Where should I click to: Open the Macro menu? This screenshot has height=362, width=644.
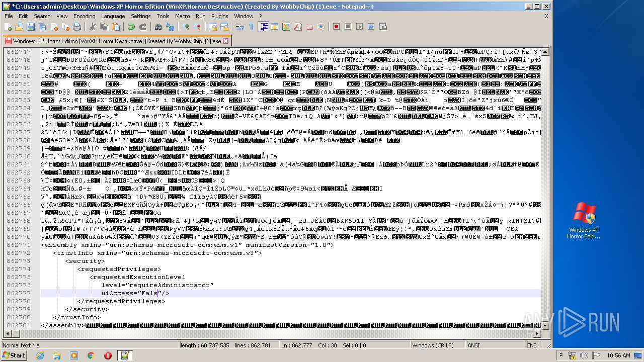(183, 16)
